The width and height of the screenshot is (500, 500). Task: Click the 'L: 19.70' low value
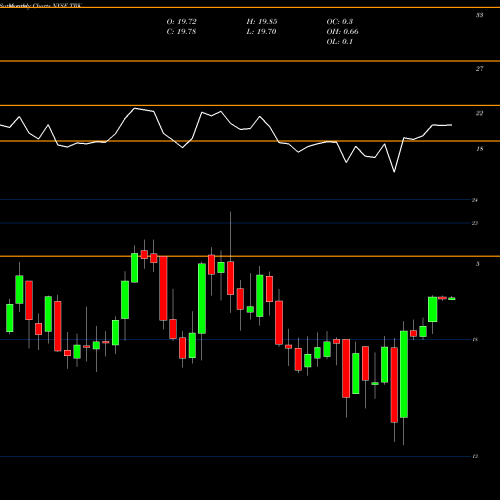(261, 32)
